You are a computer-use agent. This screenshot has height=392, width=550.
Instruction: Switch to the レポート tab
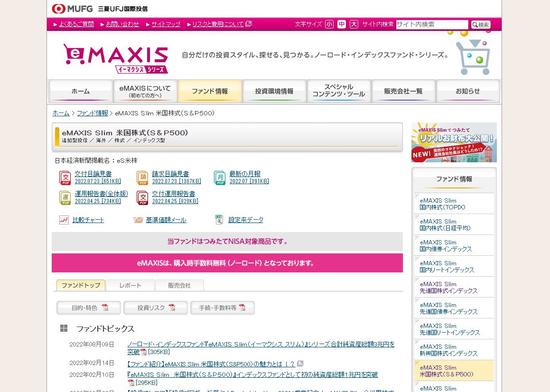[x=130, y=285]
